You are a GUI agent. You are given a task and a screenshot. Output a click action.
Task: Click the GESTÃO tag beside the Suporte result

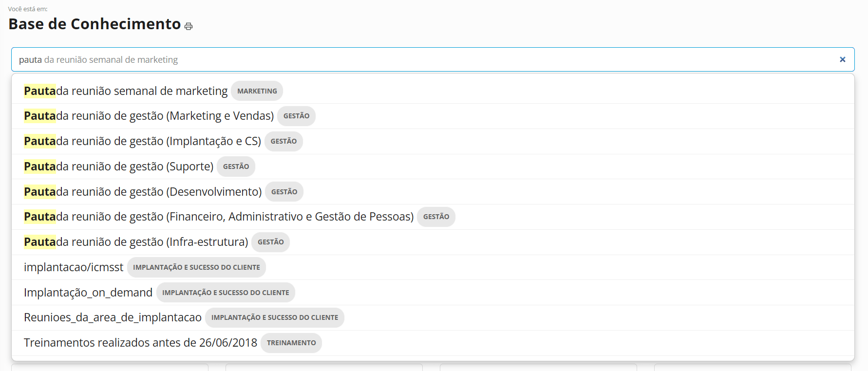tap(236, 167)
